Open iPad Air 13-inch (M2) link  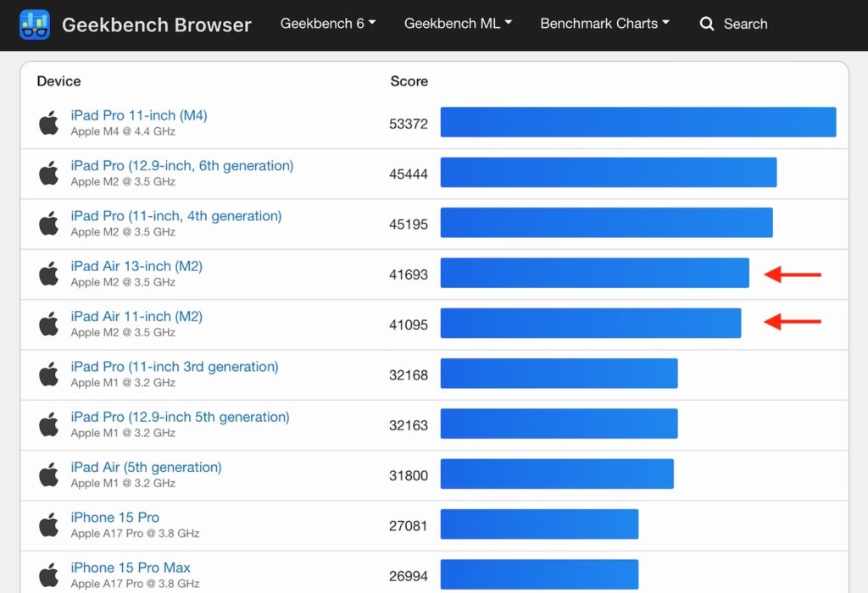(x=136, y=266)
